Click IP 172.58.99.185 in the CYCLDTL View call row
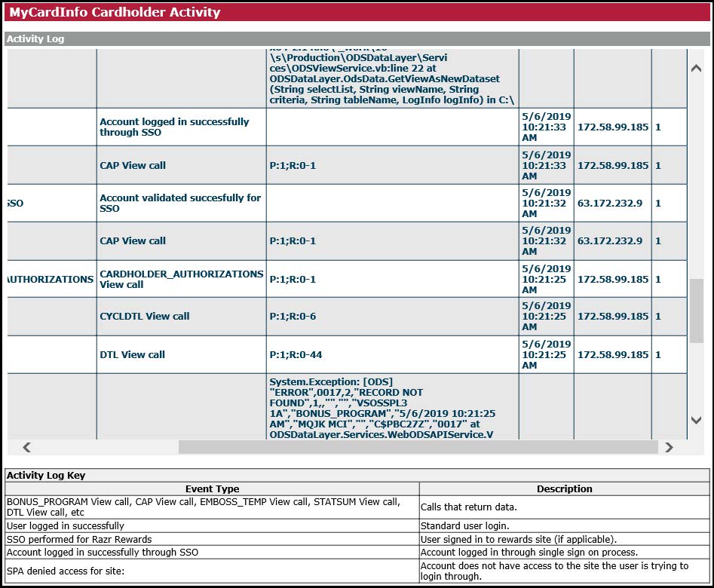 [613, 316]
